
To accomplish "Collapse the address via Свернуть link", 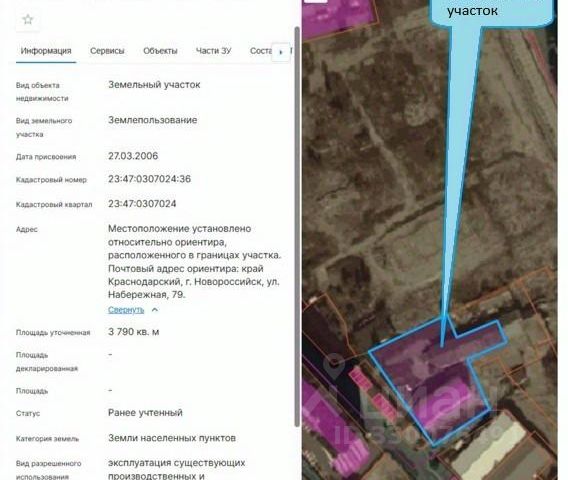I will tap(126, 310).
